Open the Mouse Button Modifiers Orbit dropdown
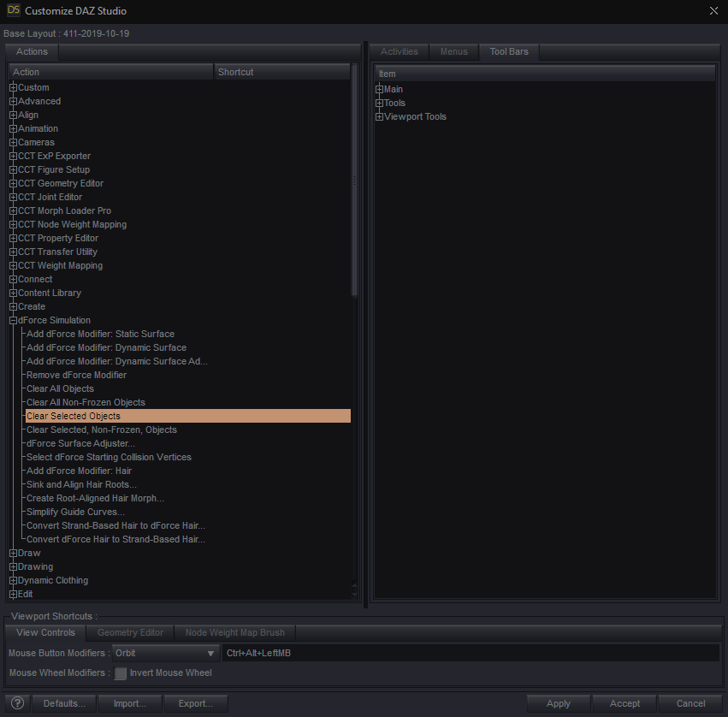 pos(165,653)
